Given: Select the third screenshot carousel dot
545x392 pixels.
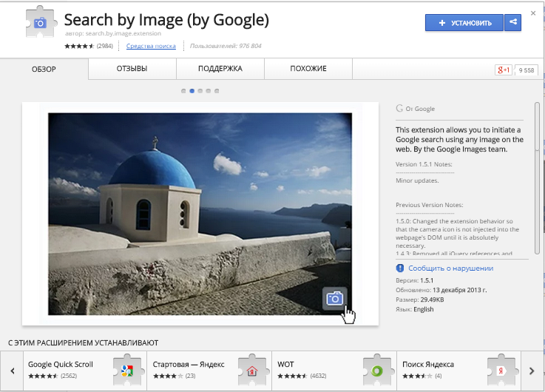Looking at the screenshot, I should pyautogui.click(x=200, y=91).
